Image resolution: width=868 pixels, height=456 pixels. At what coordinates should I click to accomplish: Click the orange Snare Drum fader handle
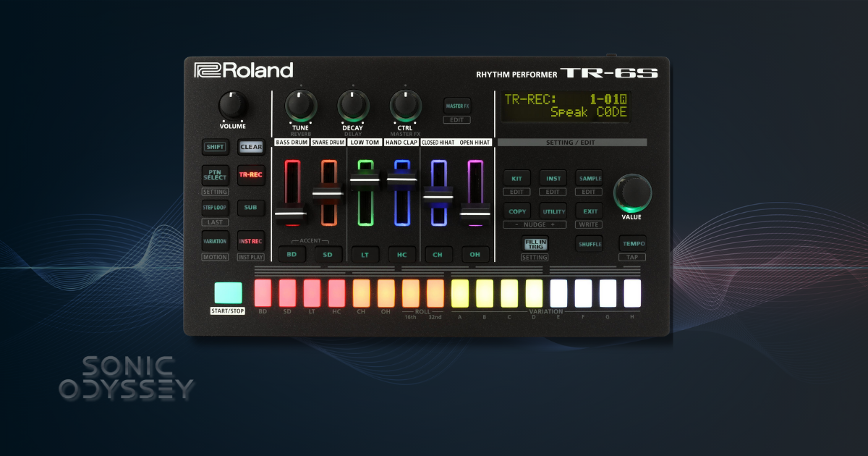click(x=328, y=194)
